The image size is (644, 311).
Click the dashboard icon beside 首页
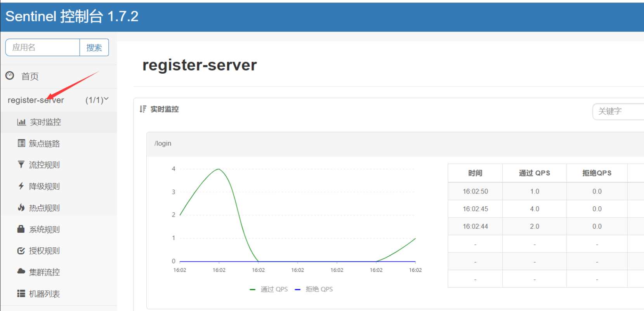coord(10,76)
